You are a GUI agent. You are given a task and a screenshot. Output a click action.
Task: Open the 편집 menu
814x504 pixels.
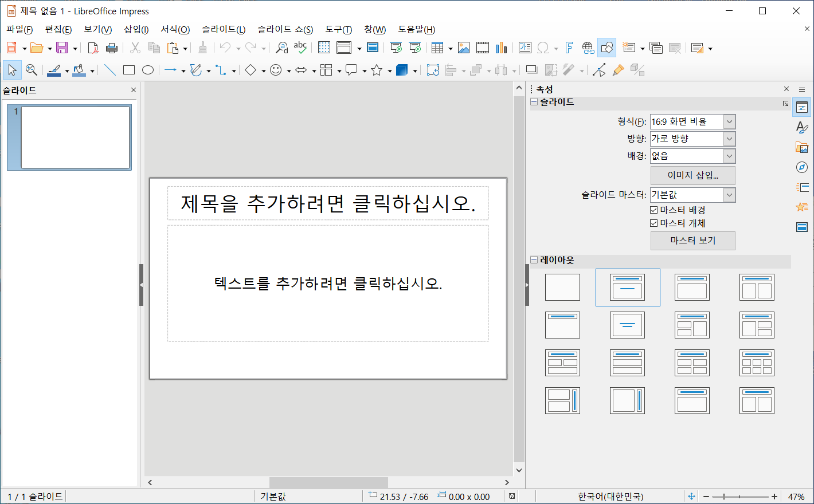point(58,29)
